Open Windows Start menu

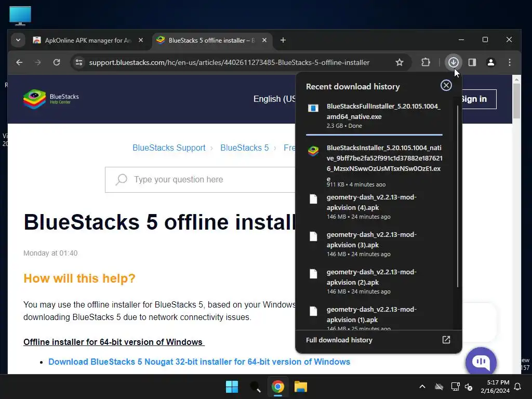point(232,387)
